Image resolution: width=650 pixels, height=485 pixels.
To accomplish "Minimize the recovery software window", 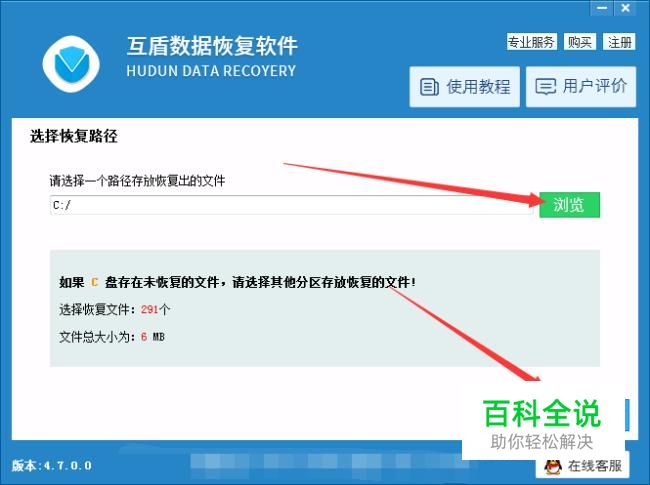I will (x=602, y=8).
